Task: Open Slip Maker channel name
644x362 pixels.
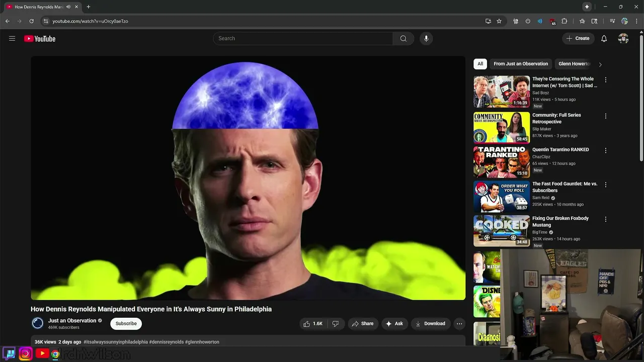Action: click(542, 129)
